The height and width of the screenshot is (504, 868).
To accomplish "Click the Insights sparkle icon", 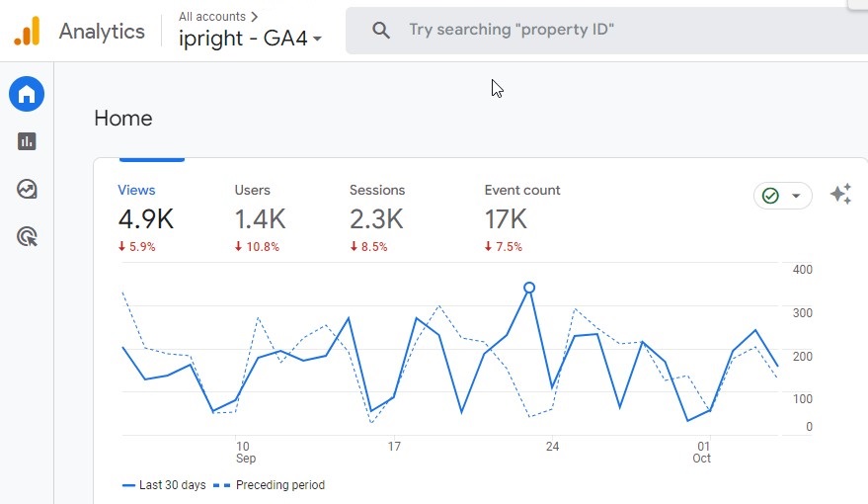I will coord(840,195).
